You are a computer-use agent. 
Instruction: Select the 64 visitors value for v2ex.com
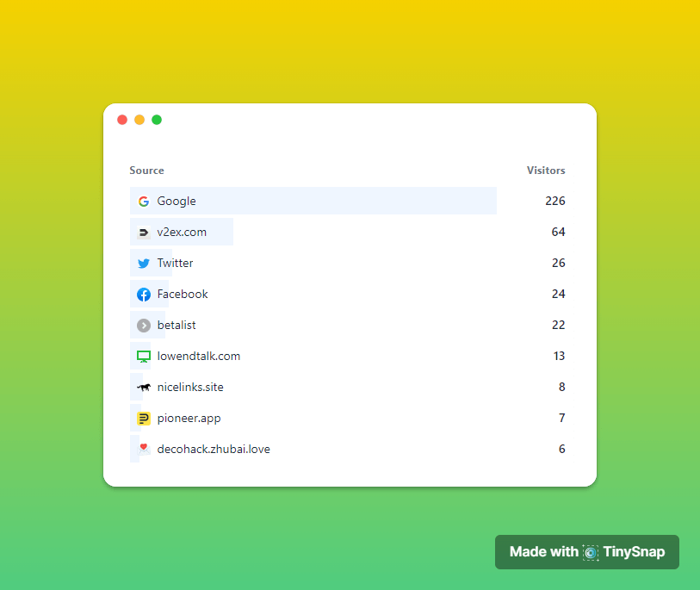pyautogui.click(x=558, y=232)
